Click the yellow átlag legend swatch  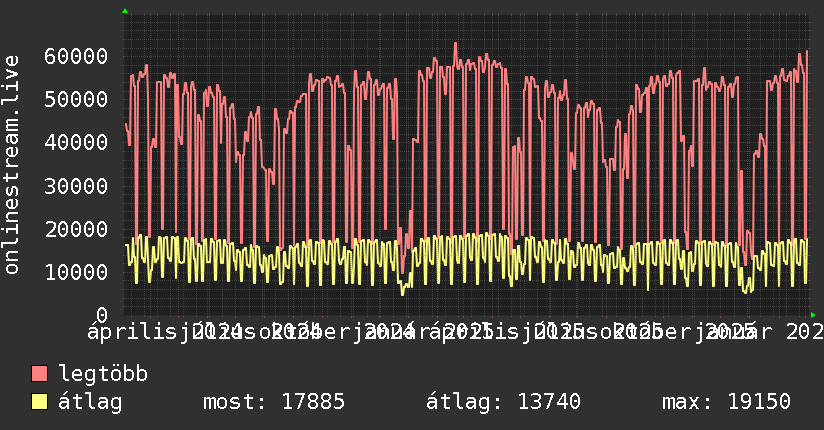coord(39,401)
